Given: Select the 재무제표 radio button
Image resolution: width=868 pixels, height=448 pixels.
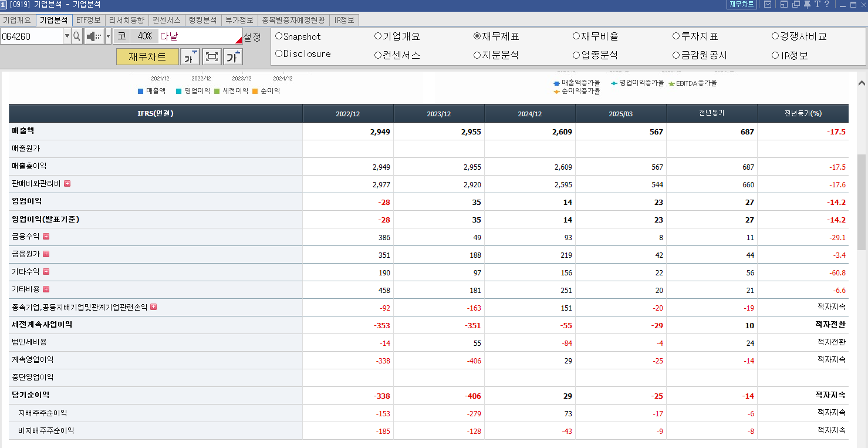Looking at the screenshot, I should tap(477, 36).
